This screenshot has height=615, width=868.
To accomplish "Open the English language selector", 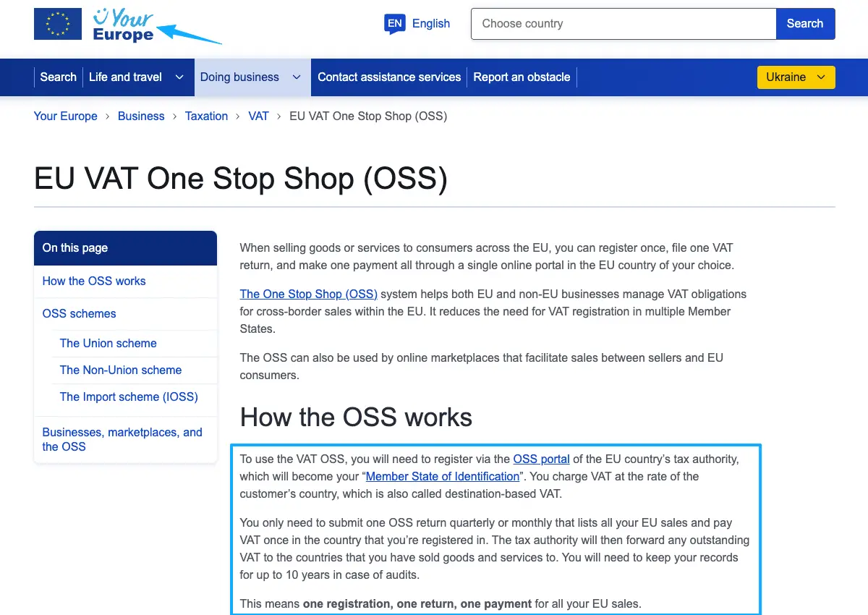I will point(431,23).
